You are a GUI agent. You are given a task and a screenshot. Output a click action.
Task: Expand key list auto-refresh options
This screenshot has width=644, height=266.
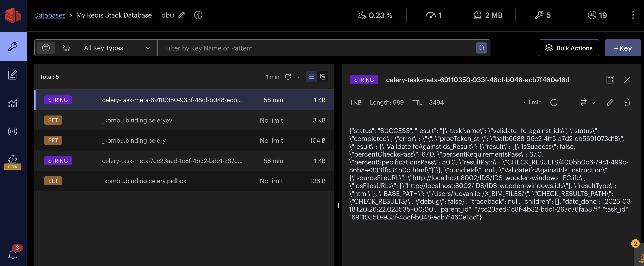coord(298,77)
